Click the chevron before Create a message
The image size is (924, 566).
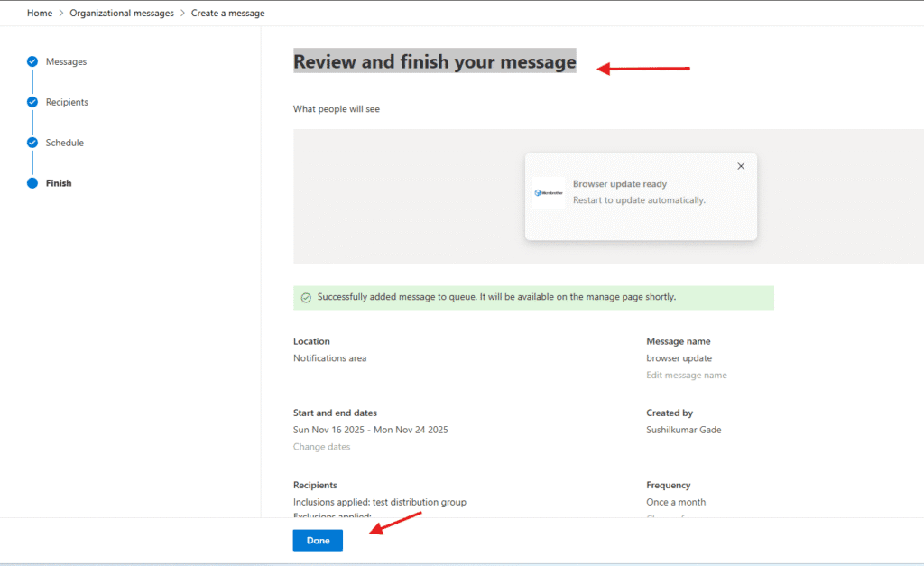182,14
